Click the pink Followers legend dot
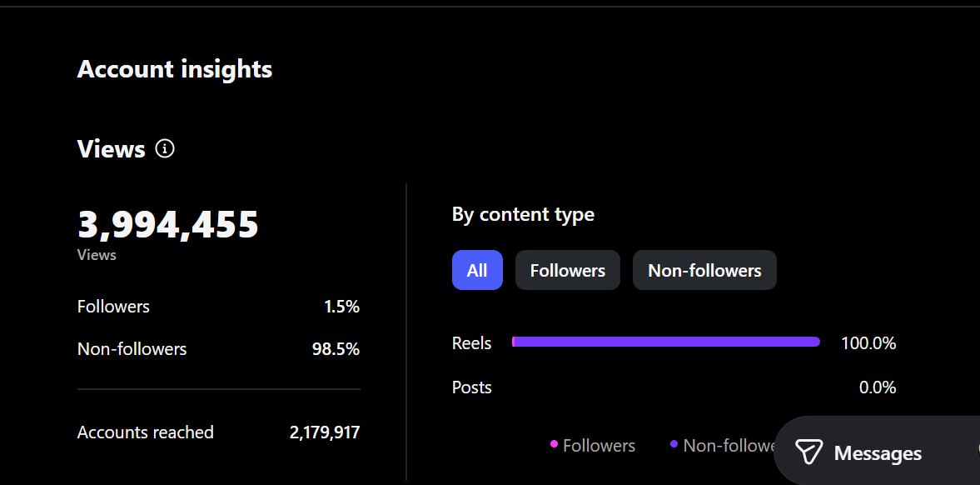Image resolution: width=980 pixels, height=485 pixels. [554, 445]
